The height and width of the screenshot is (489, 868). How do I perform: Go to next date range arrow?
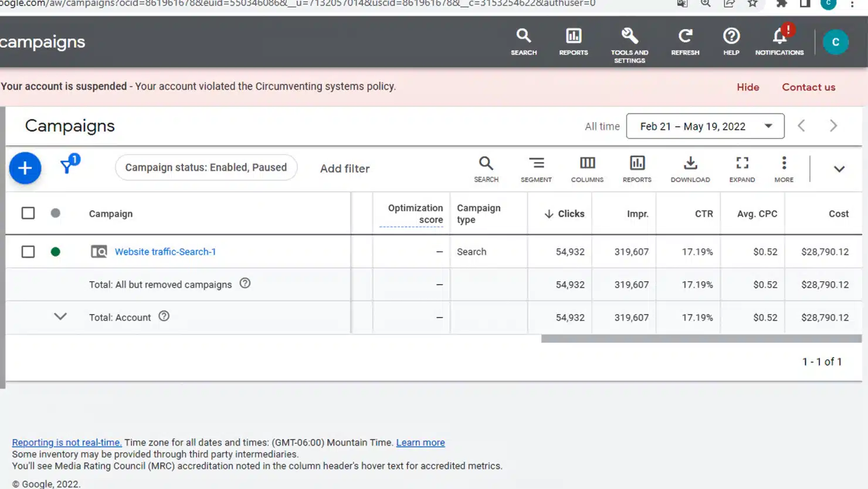[x=833, y=126]
